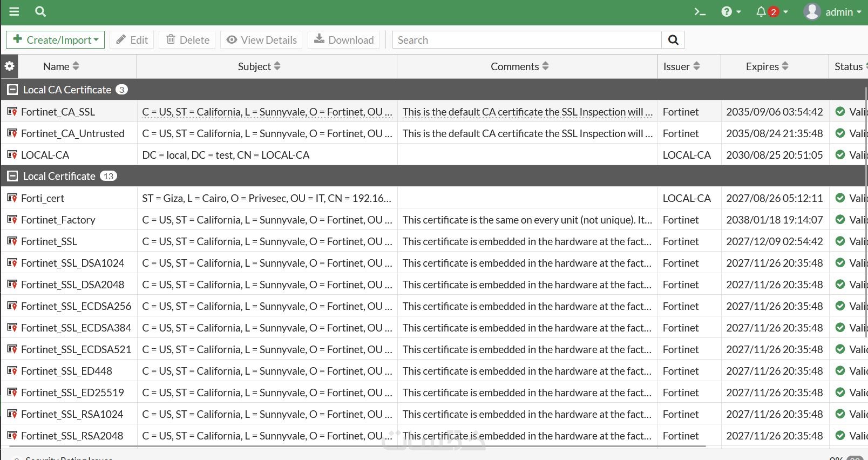
Task: Collapse the Local Certificate group
Action: tap(12, 176)
